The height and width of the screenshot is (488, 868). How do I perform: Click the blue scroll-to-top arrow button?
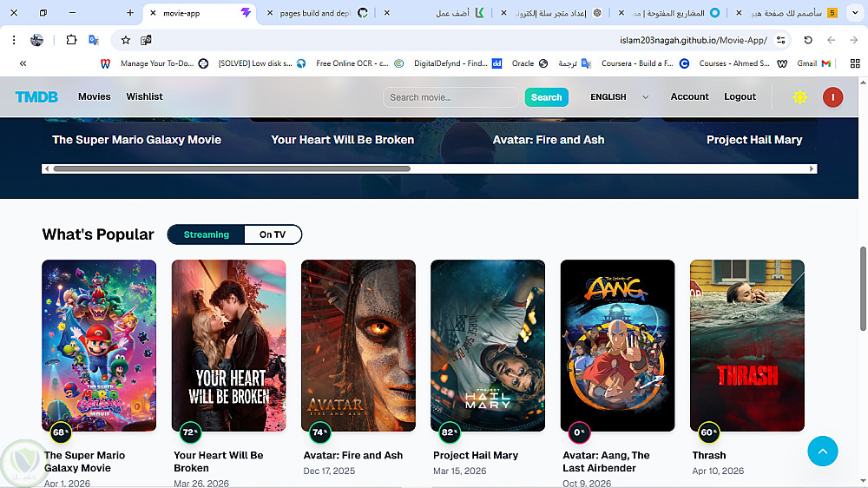click(x=823, y=451)
